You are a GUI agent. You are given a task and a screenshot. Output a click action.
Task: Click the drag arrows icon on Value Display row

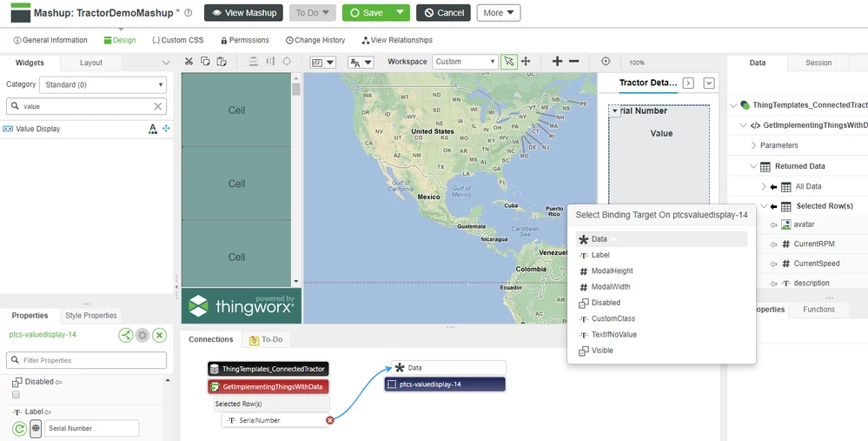166,129
